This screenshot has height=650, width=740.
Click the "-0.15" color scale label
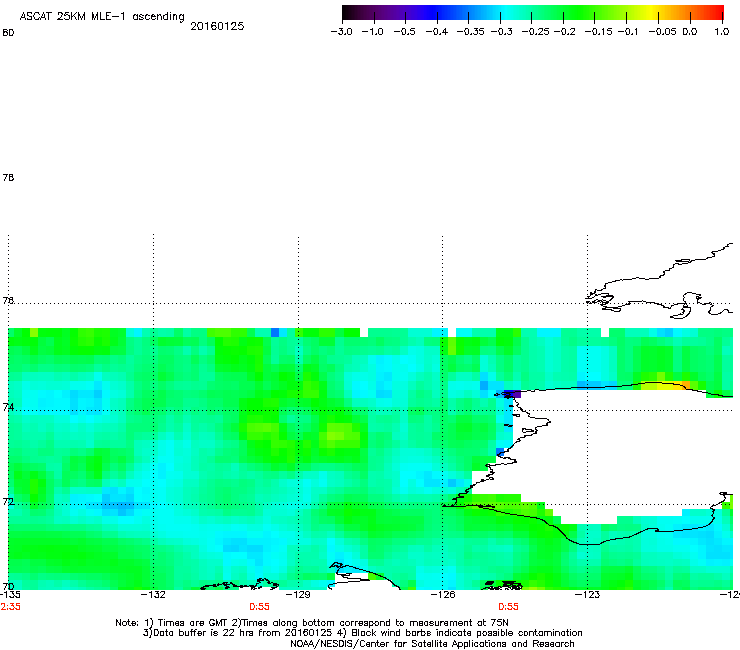(598, 32)
